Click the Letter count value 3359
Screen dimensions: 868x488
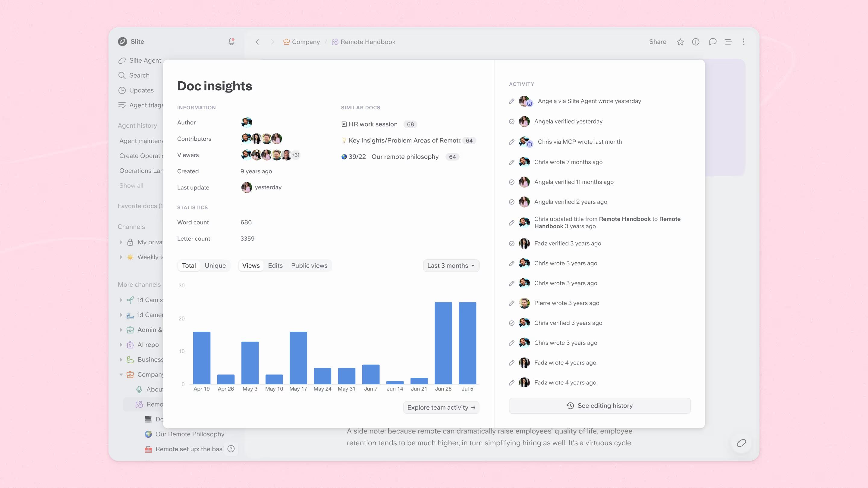point(247,239)
